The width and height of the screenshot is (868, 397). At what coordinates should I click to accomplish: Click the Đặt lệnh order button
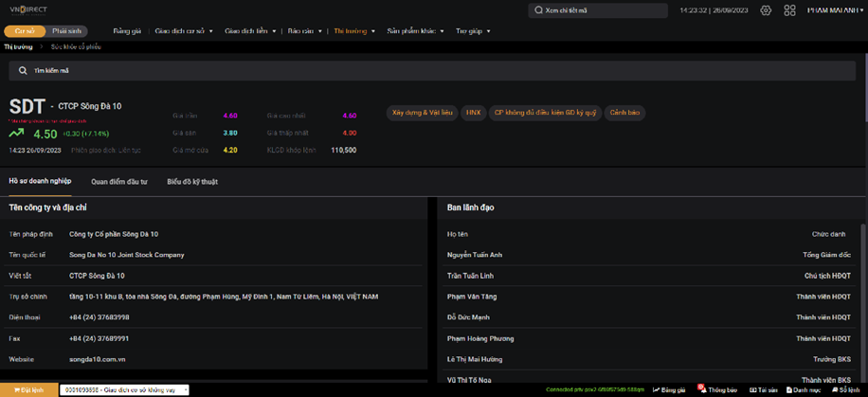click(29, 389)
